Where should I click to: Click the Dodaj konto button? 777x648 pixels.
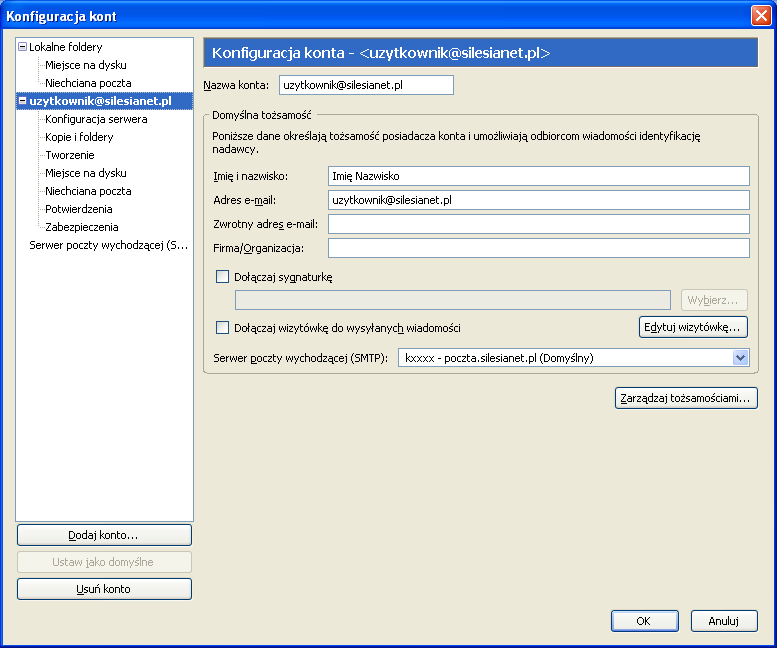click(104, 535)
